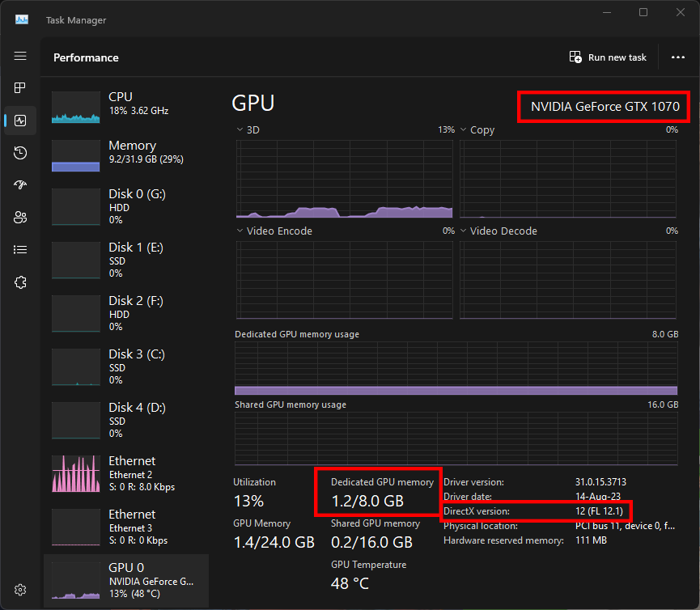Select Disk 0 (G:) entry
Image resolution: width=700 pixels, height=610 pixels.
click(126, 206)
